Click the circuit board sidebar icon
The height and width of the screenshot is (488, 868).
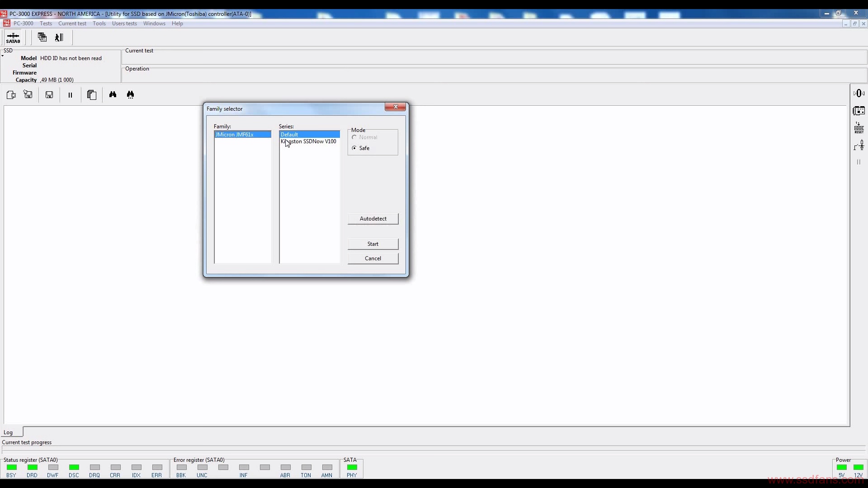click(859, 111)
